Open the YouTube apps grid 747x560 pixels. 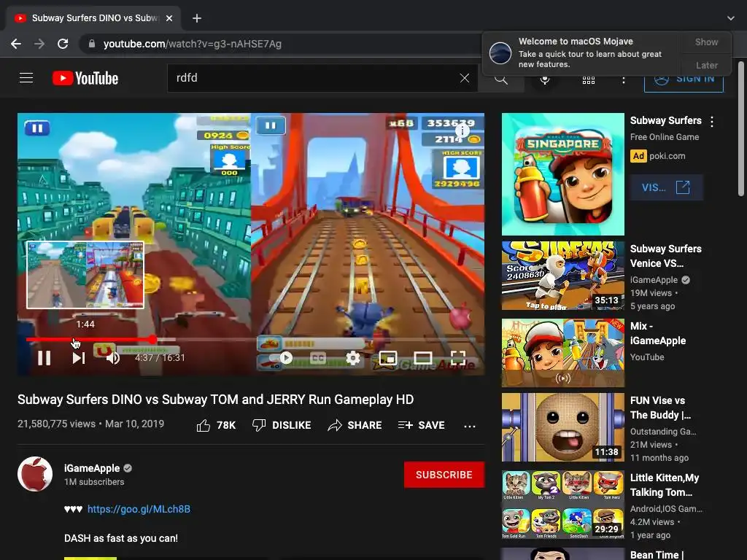tap(589, 80)
